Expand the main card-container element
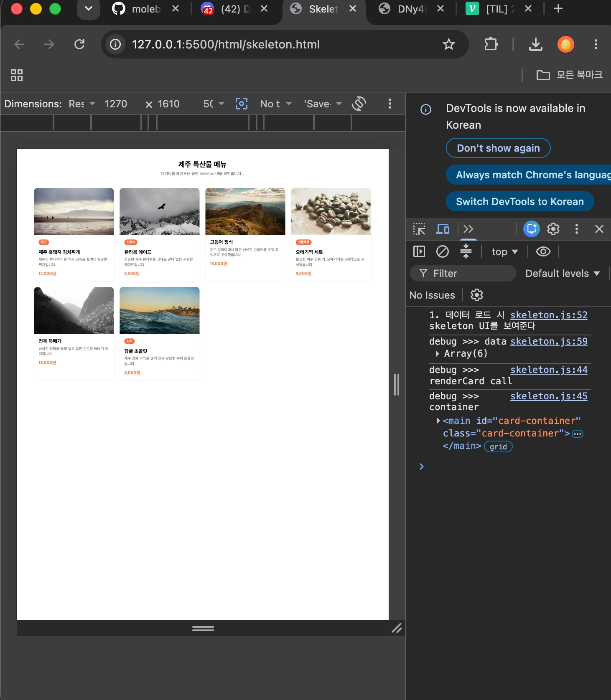611x700 pixels. tap(438, 421)
